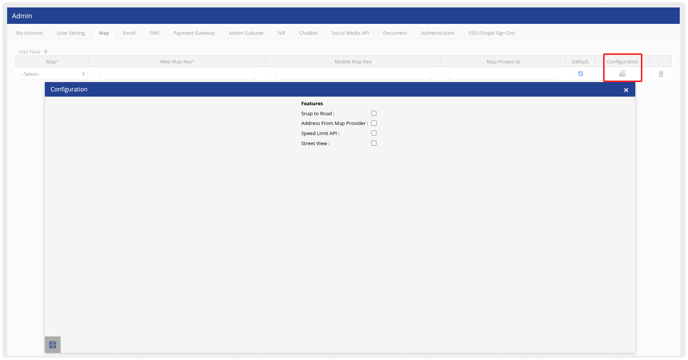Screen dimensions: 688x360
Task: Check Address From Map Provider option
Action: (x=374, y=123)
